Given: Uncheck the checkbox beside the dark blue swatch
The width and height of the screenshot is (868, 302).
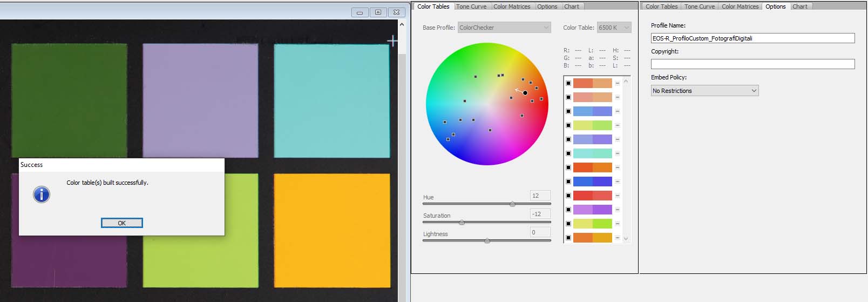Looking at the screenshot, I should coord(568,182).
